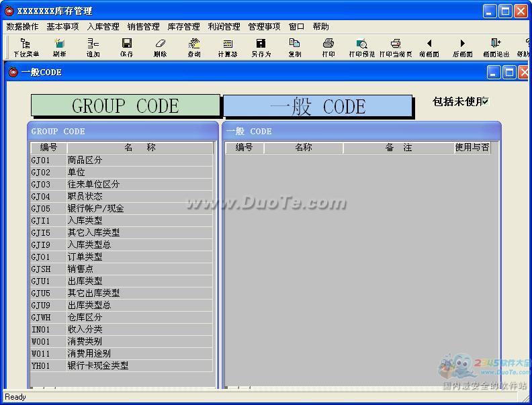Click the 复制 copy toolbar icon
Image resolution: width=532 pixels, height=405 pixels.
tap(294, 47)
